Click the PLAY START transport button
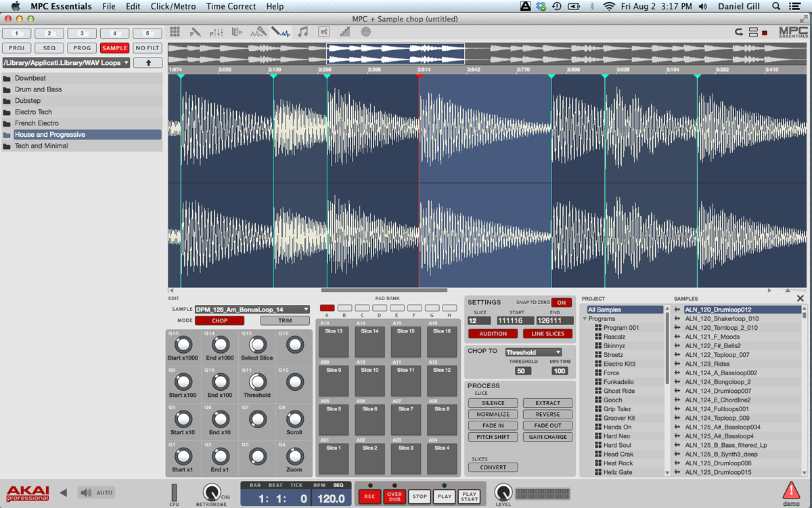The height and width of the screenshot is (508, 812). [470, 496]
